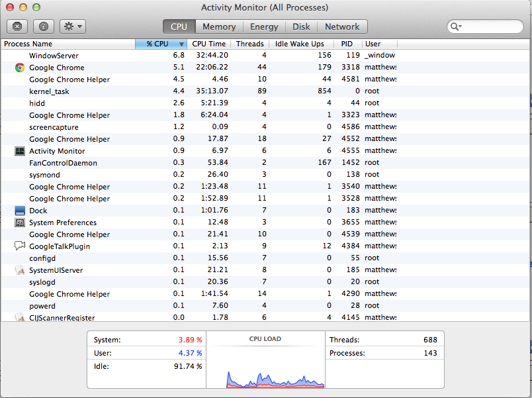Screen dimensions: 532x398
Task: Toggle % CPU sort order arrow
Action: (x=181, y=44)
